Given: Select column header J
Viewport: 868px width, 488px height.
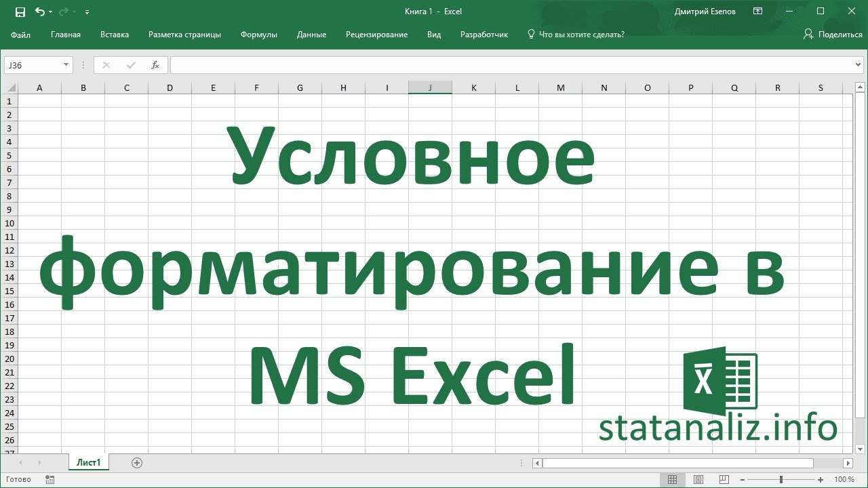Looking at the screenshot, I should point(430,87).
